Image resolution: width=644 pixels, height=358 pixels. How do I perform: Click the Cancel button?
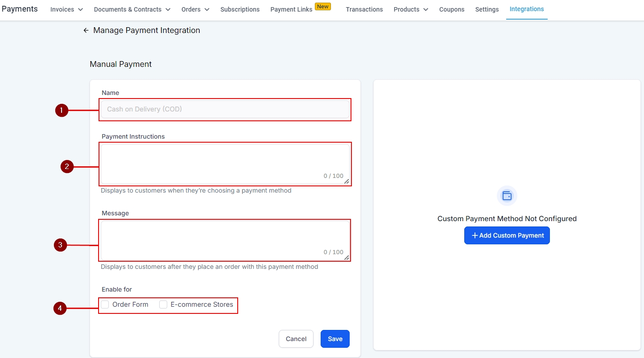(296, 339)
